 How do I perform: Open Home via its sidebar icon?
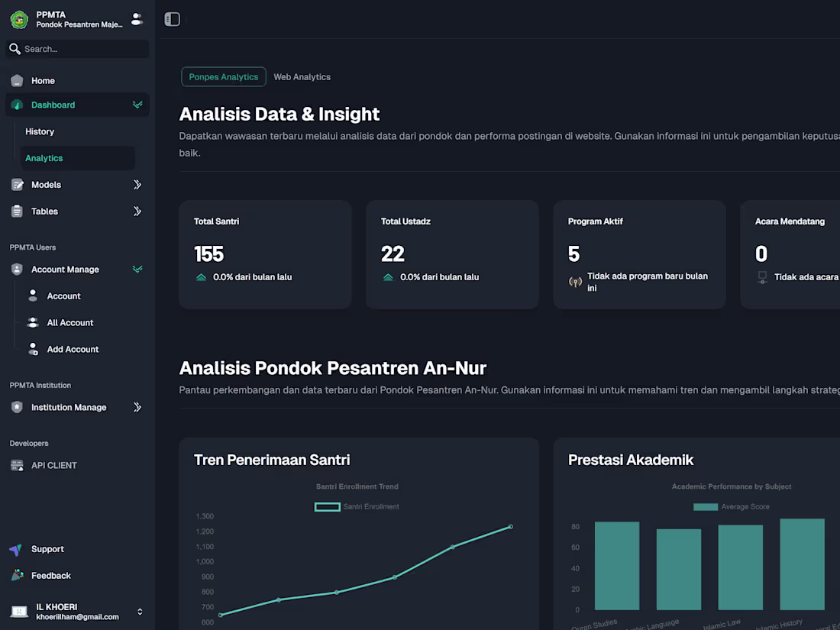[17, 80]
